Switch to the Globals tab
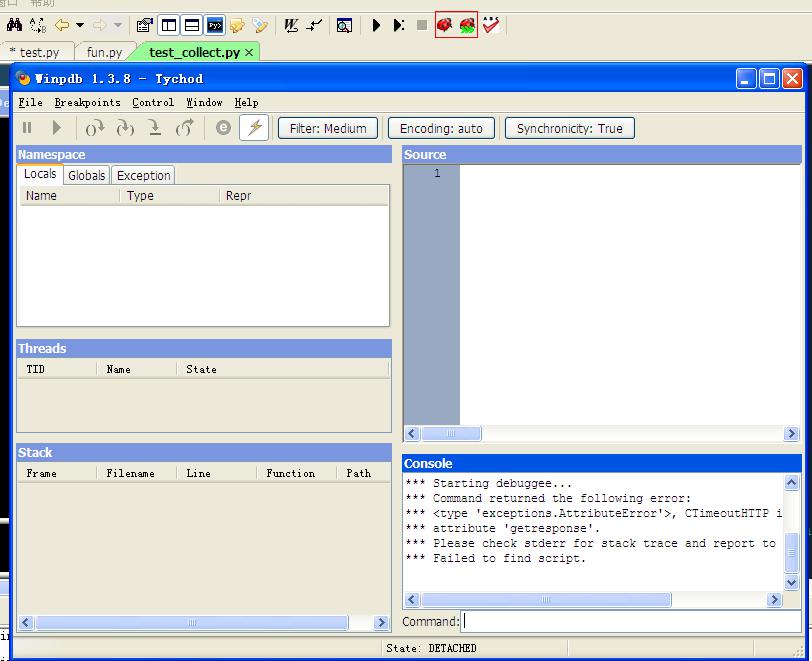Image resolution: width=812 pixels, height=661 pixels. point(87,175)
